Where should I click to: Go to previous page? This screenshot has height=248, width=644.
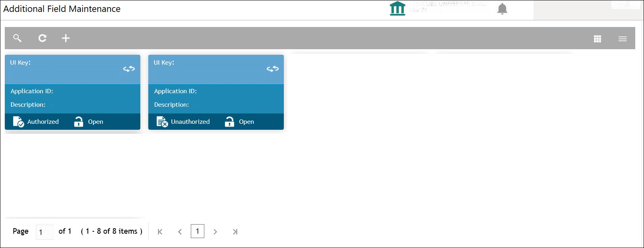[x=180, y=232]
